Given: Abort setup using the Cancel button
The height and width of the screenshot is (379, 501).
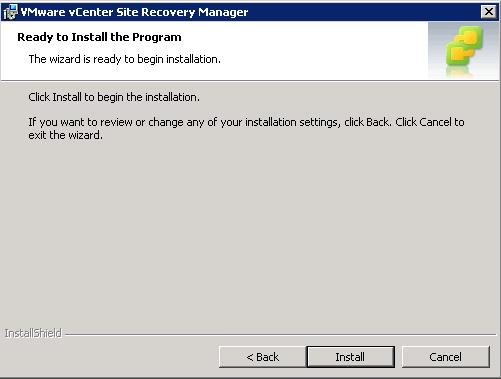Looking at the screenshot, I should click(446, 357).
